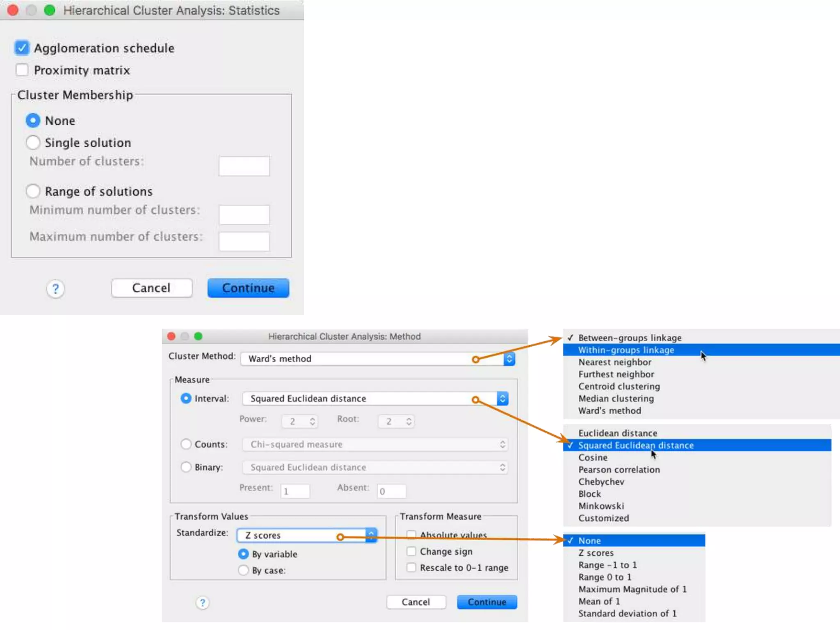Click help icon in Method dialog
Image resolution: width=840 pixels, height=630 pixels.
(x=202, y=603)
